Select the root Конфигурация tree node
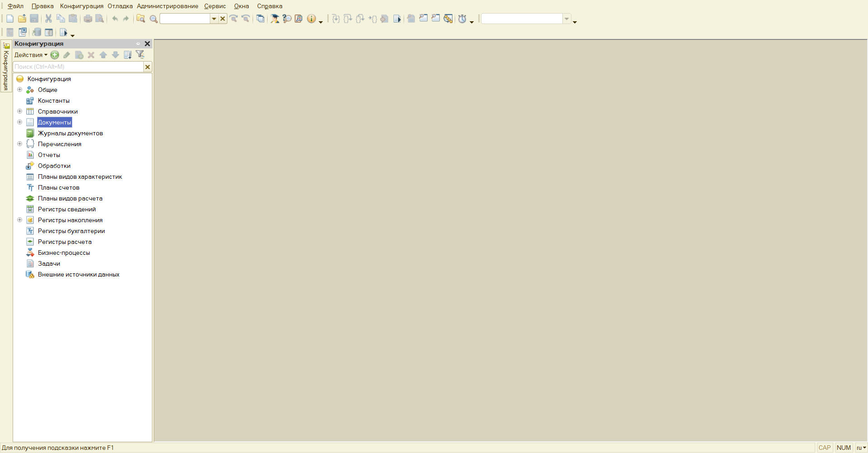This screenshot has height=453, width=868. click(x=49, y=79)
